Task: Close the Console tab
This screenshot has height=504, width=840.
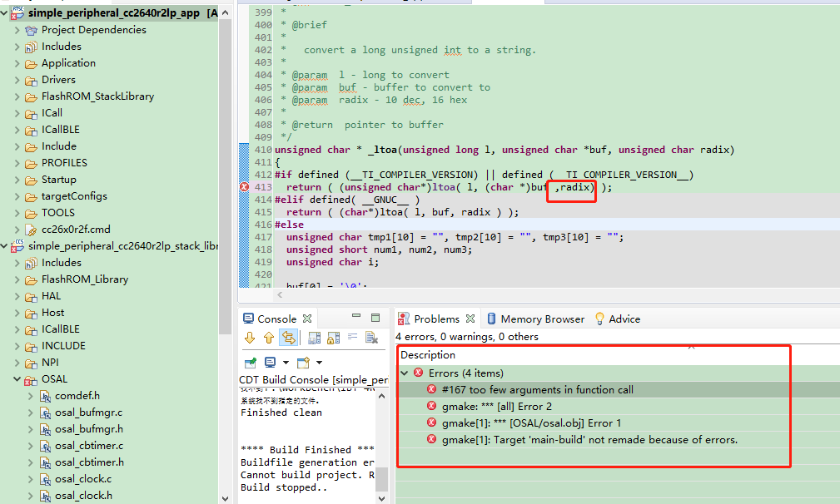Action: (307, 319)
